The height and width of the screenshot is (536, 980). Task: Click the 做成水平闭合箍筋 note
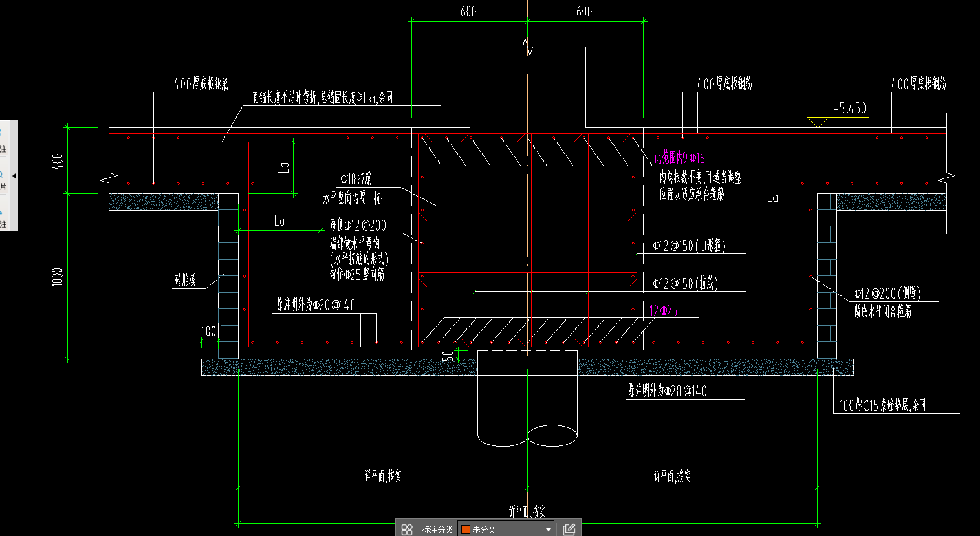(882, 312)
